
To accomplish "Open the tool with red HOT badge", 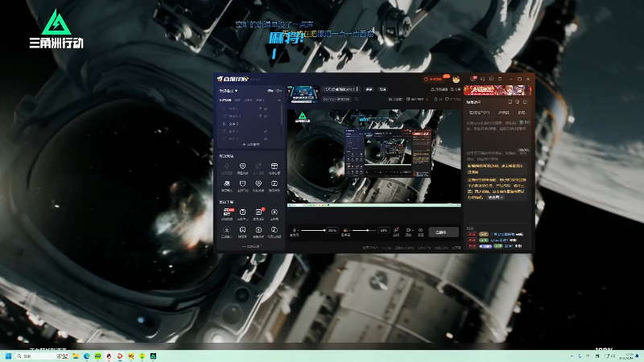I will pyautogui.click(x=227, y=214).
